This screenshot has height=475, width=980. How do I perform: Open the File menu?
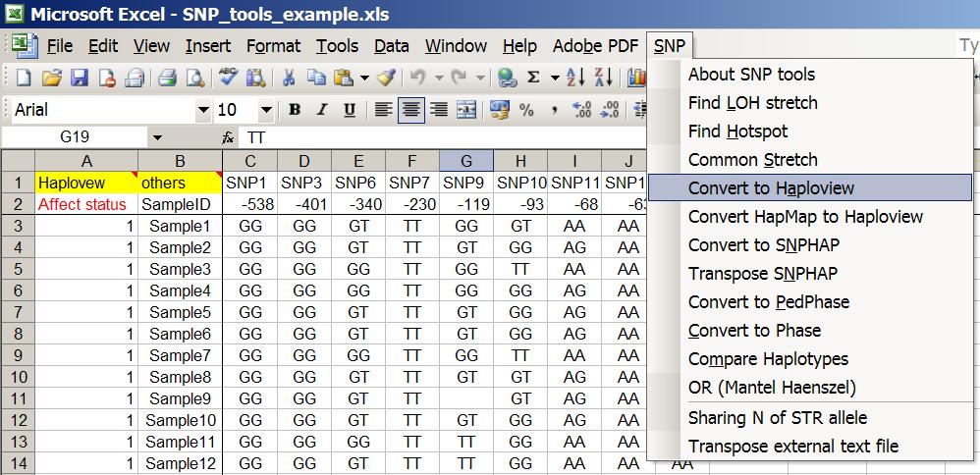(x=59, y=46)
